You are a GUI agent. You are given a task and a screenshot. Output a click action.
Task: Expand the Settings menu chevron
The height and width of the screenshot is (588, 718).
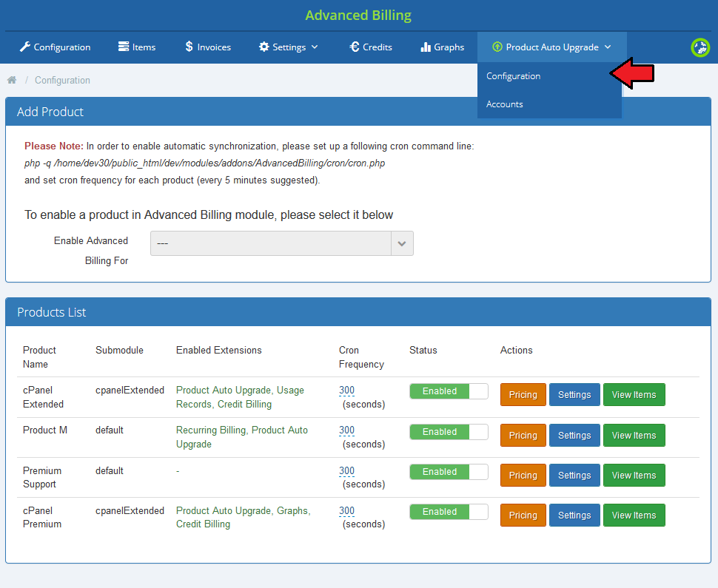click(315, 47)
